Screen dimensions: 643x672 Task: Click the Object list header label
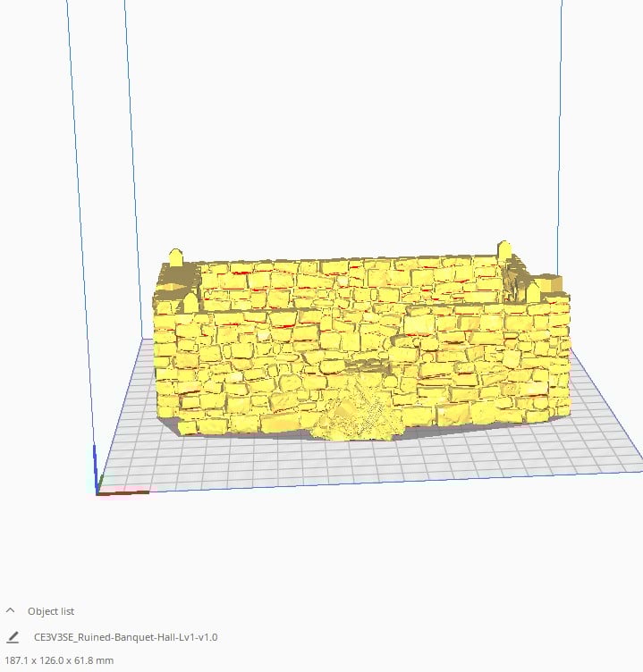pos(51,611)
